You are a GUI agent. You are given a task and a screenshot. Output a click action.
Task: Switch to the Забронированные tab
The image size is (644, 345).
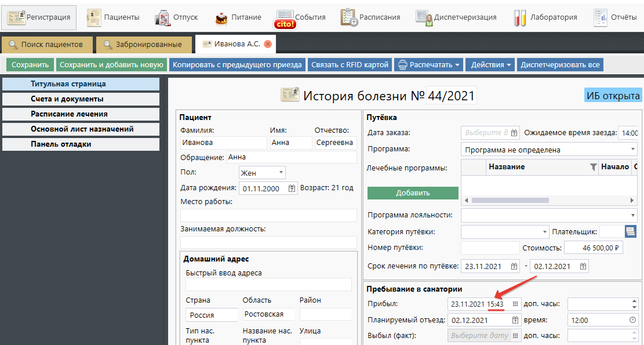pyautogui.click(x=143, y=44)
